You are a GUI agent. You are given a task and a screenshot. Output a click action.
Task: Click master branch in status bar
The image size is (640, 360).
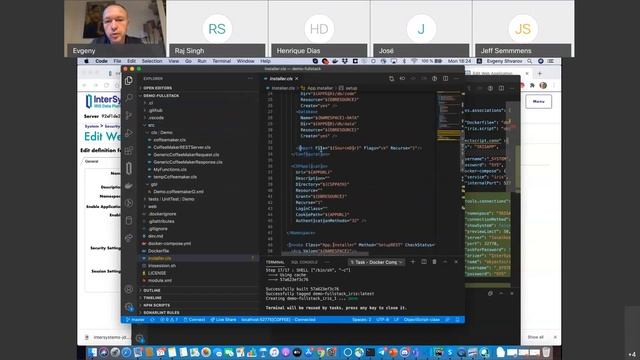[135, 320]
